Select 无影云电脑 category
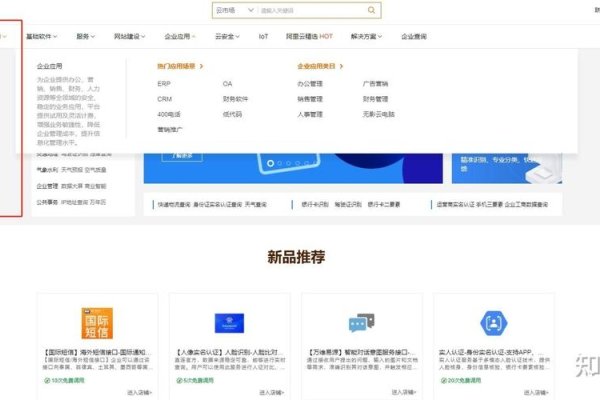The height and width of the screenshot is (400, 600). pos(378,114)
